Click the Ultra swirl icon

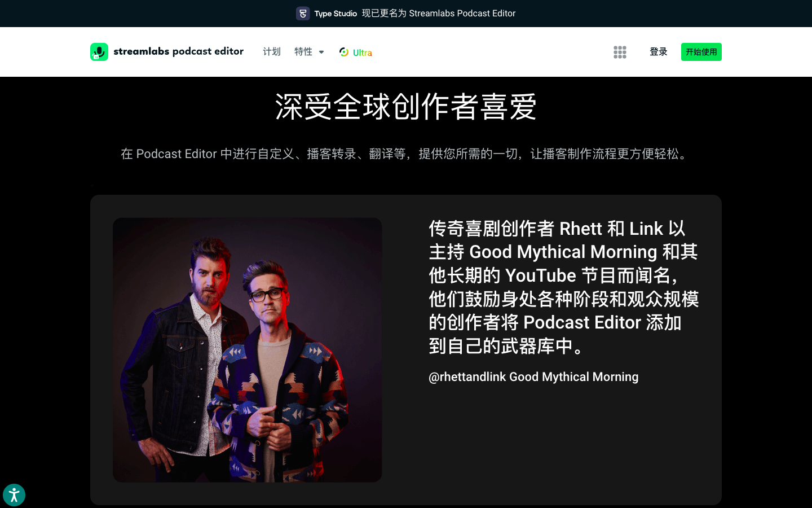(344, 52)
